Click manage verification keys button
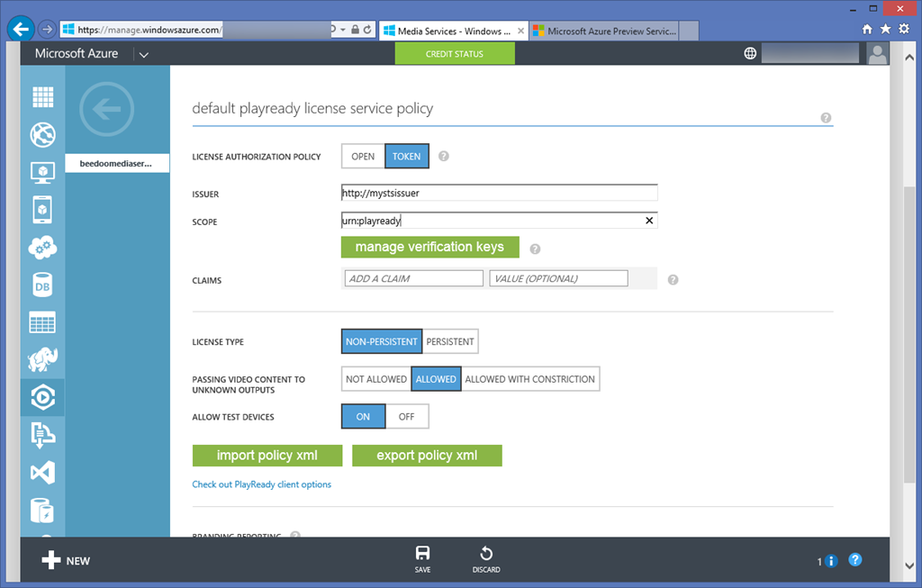Viewport: 922px width, 588px height. pyautogui.click(x=429, y=247)
